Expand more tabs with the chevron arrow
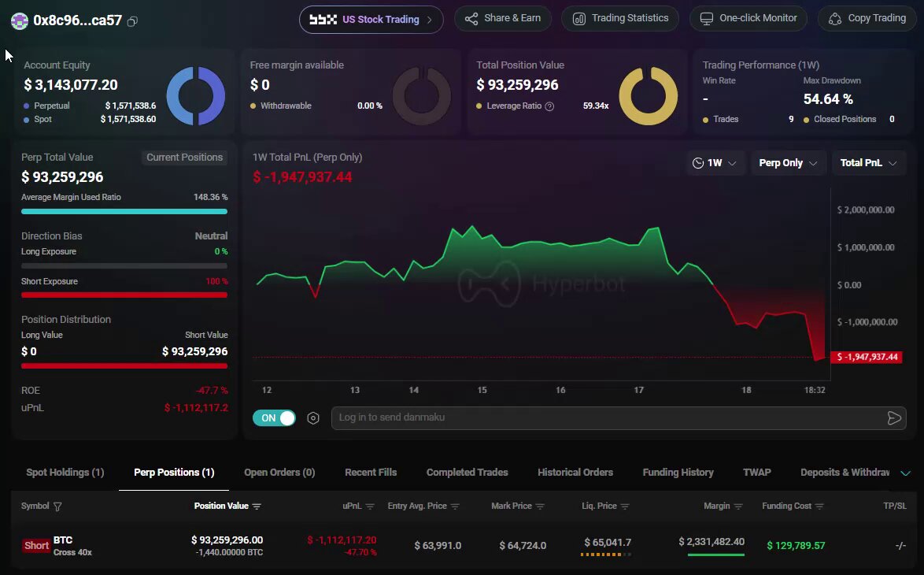This screenshot has width=924, height=575. point(906,473)
